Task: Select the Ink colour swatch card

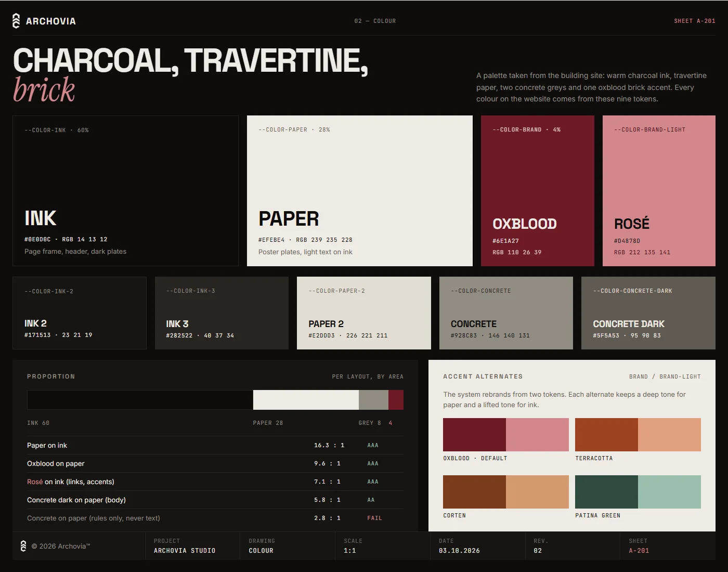Action: (x=125, y=191)
